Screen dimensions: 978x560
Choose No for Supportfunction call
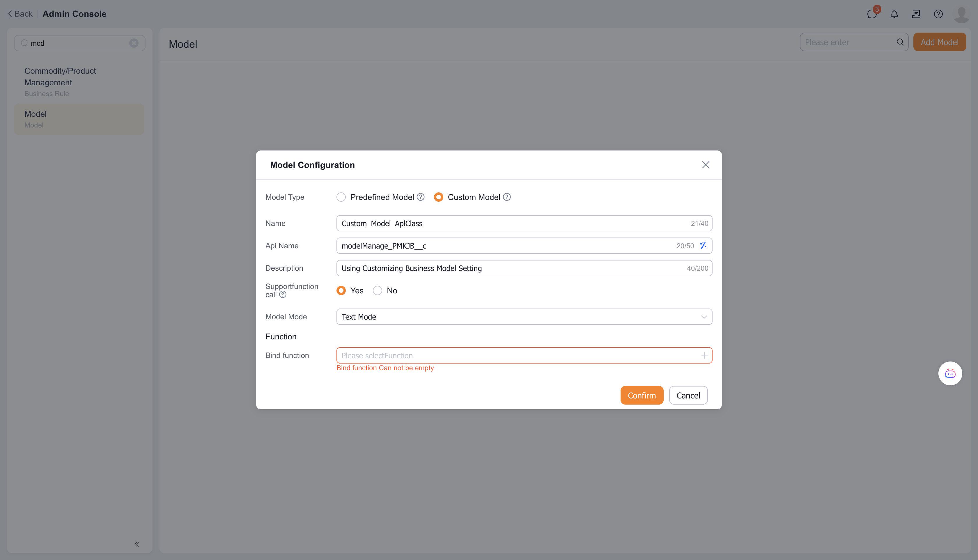[x=377, y=290]
